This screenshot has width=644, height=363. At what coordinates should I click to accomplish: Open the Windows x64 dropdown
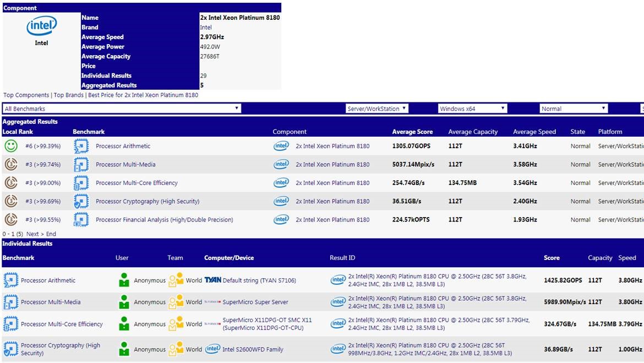point(472,109)
